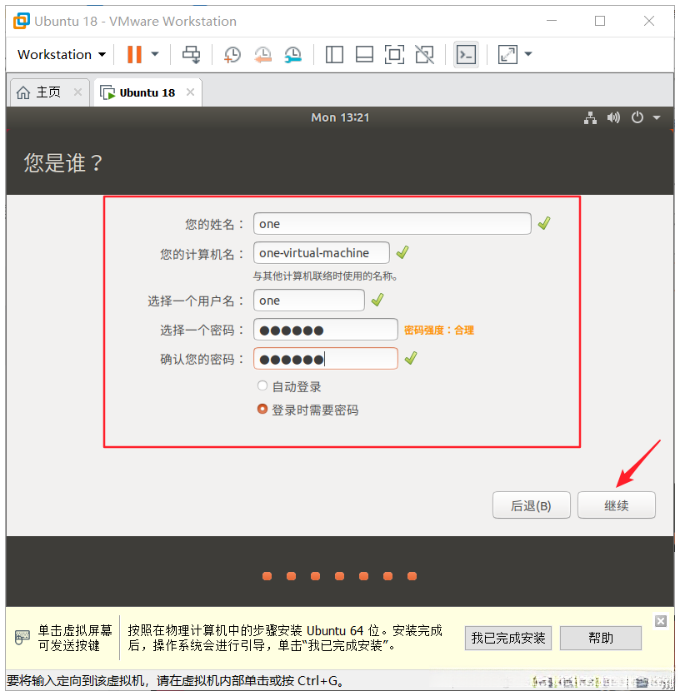Pause the virtual machine

pyautogui.click(x=134, y=54)
